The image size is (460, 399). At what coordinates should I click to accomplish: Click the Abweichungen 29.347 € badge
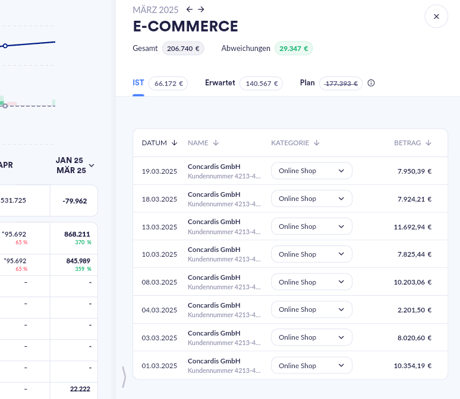[293, 49]
